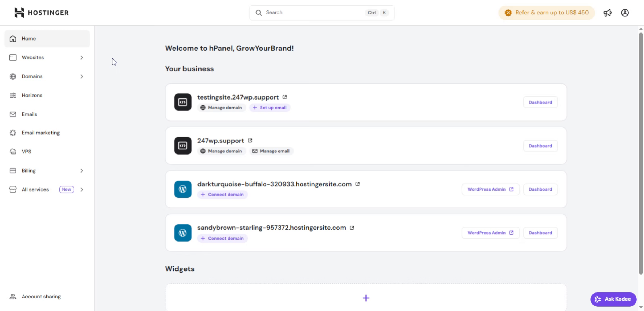The height and width of the screenshot is (311, 644).
Task: Expand the Billing sidebar section
Action: point(82,171)
